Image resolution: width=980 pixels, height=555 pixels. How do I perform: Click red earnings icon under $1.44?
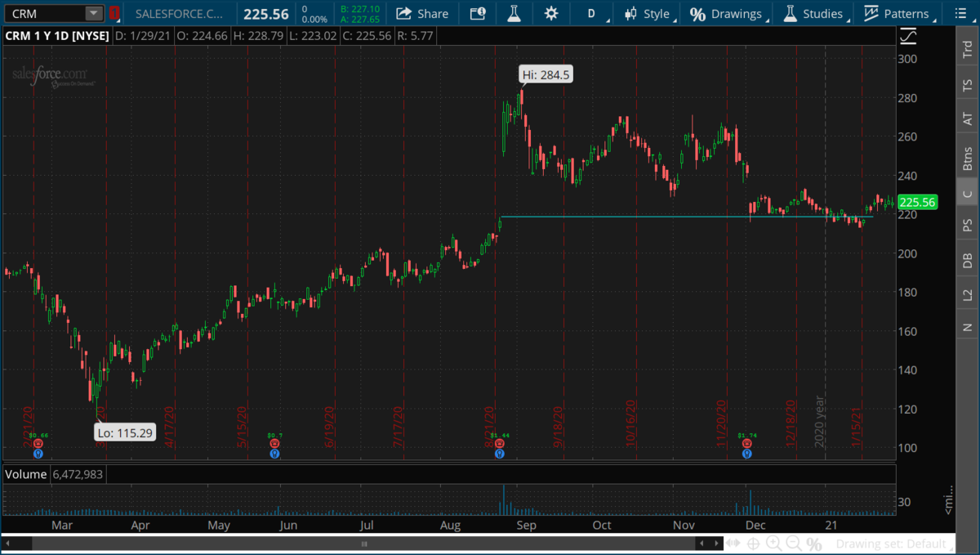tap(498, 444)
